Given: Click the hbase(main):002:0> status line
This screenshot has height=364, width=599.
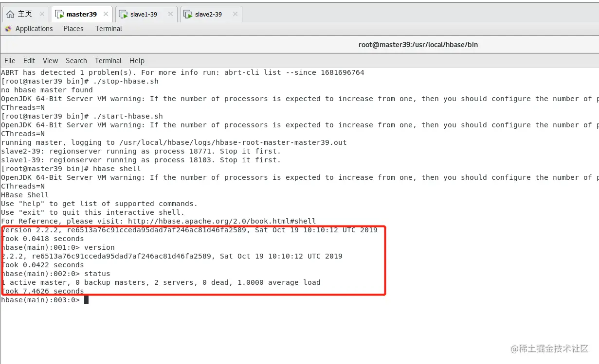Looking at the screenshot, I should click(55, 274).
